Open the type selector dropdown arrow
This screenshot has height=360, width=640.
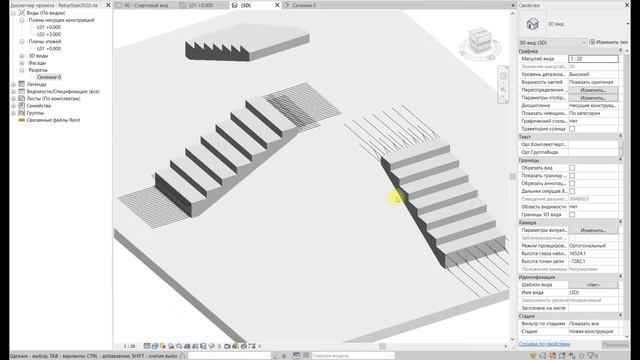[x=628, y=24]
